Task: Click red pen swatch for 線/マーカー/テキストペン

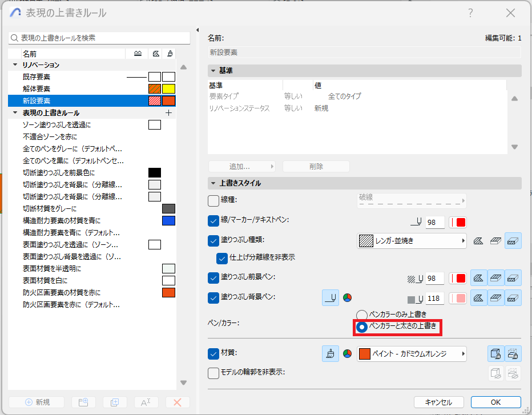Action: tap(458, 222)
